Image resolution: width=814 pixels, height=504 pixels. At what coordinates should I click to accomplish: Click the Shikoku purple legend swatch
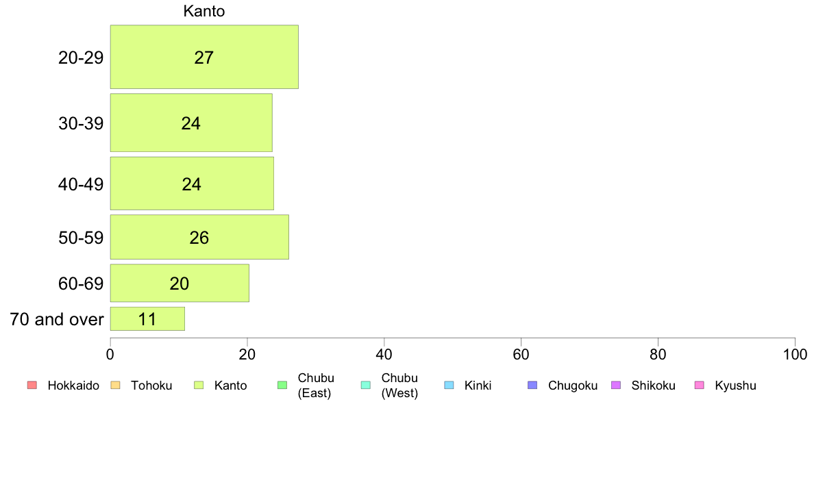[616, 385]
